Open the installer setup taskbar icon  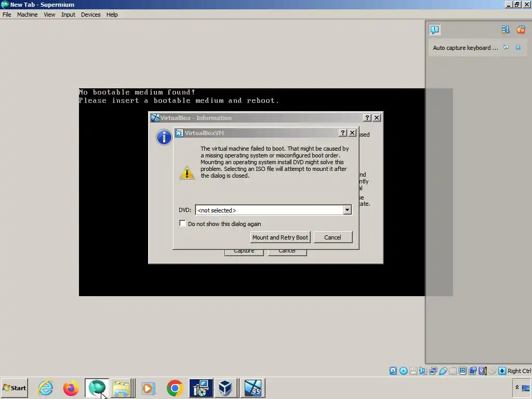point(201,388)
